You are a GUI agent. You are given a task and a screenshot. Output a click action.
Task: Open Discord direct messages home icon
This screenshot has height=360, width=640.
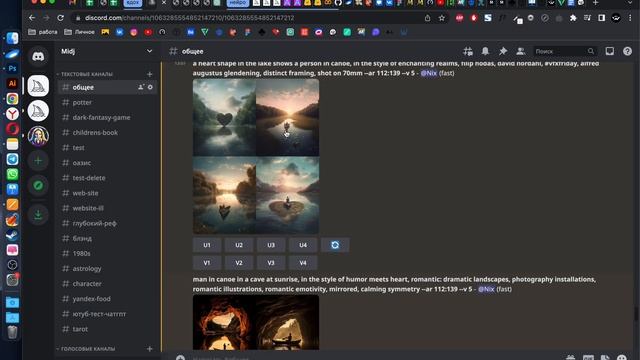(38, 56)
